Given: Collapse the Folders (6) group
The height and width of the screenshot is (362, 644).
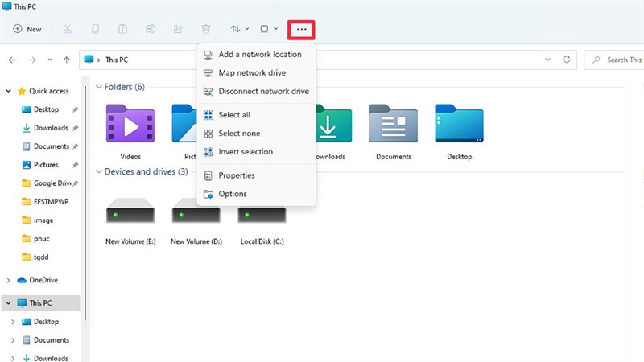Looking at the screenshot, I should pyautogui.click(x=99, y=87).
